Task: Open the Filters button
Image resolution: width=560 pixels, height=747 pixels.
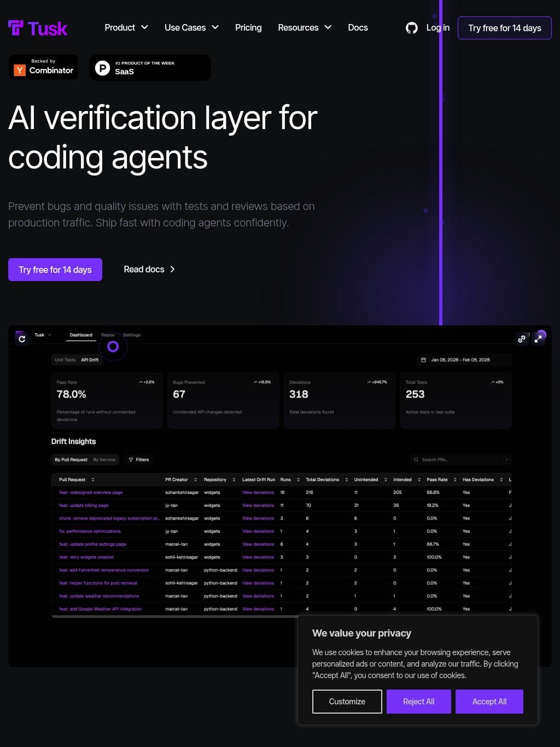Action: [139, 460]
